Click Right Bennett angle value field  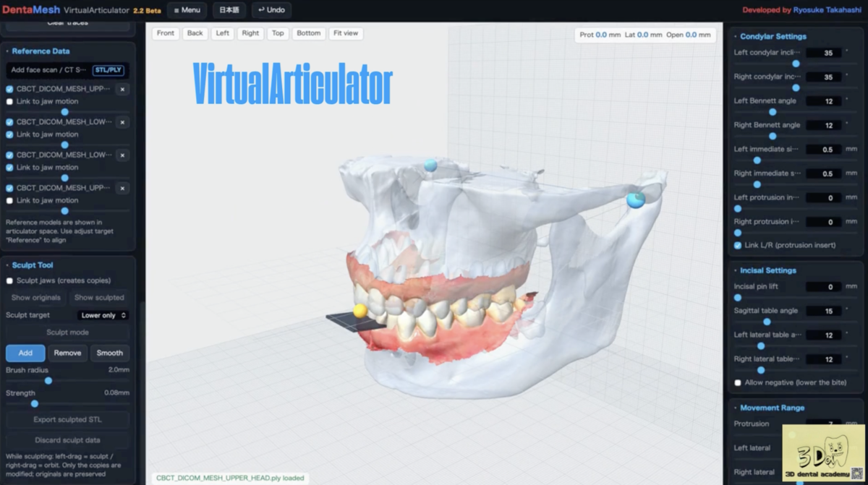(824, 125)
